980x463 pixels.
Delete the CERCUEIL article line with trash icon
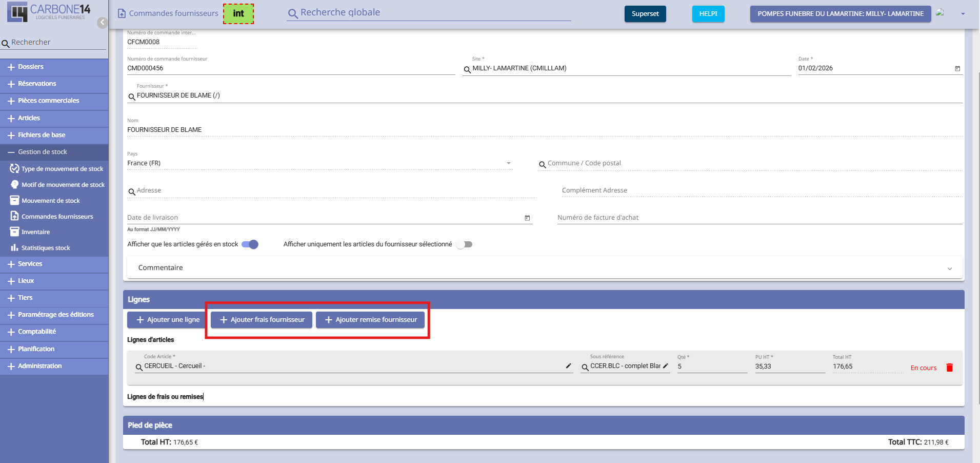(949, 368)
